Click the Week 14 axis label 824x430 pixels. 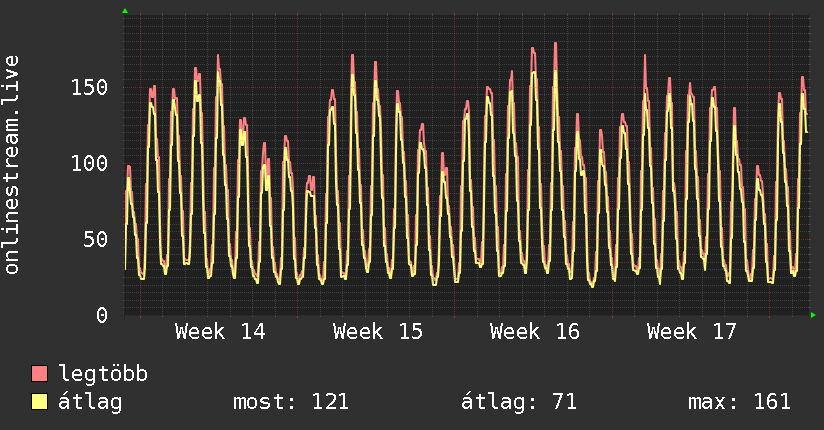point(220,332)
